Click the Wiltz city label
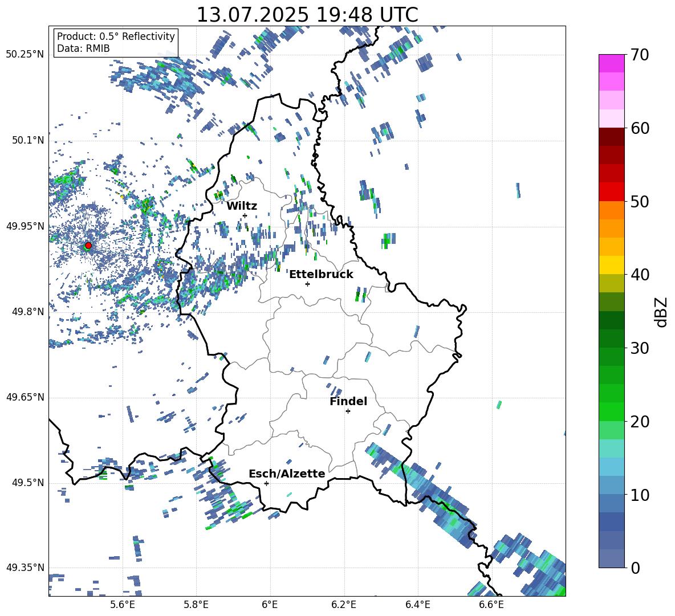The width and height of the screenshot is (675, 616). [242, 206]
